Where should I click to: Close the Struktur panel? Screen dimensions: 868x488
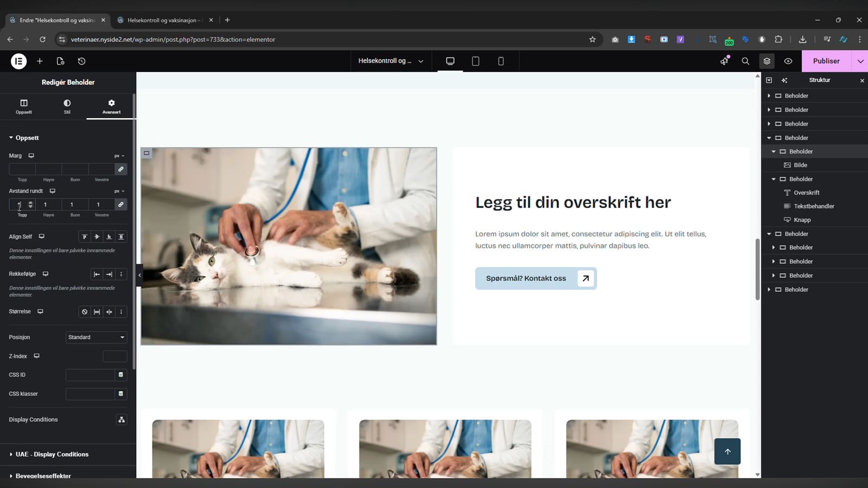tap(862, 80)
